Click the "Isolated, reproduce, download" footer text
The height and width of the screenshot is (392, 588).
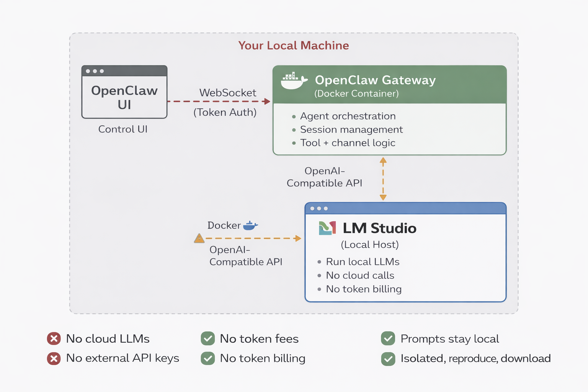tap(476, 359)
